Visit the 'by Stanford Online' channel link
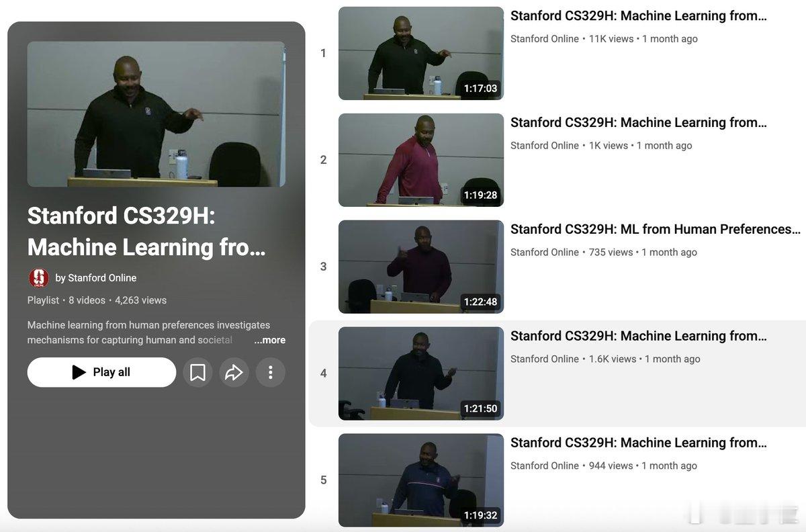The width and height of the screenshot is (806, 532). 96,278
